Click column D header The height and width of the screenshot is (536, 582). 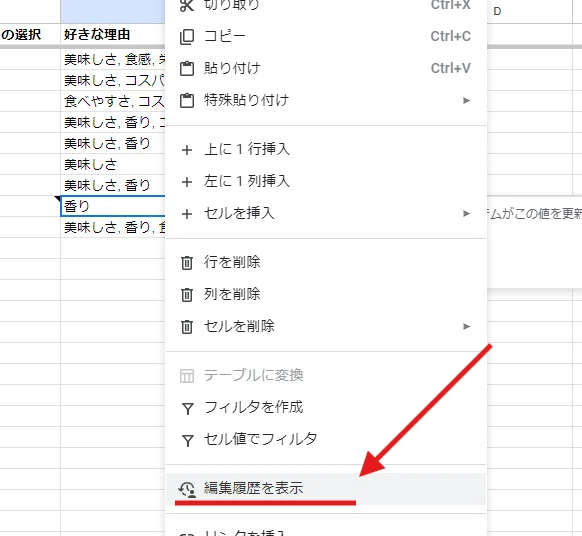[529, 12]
